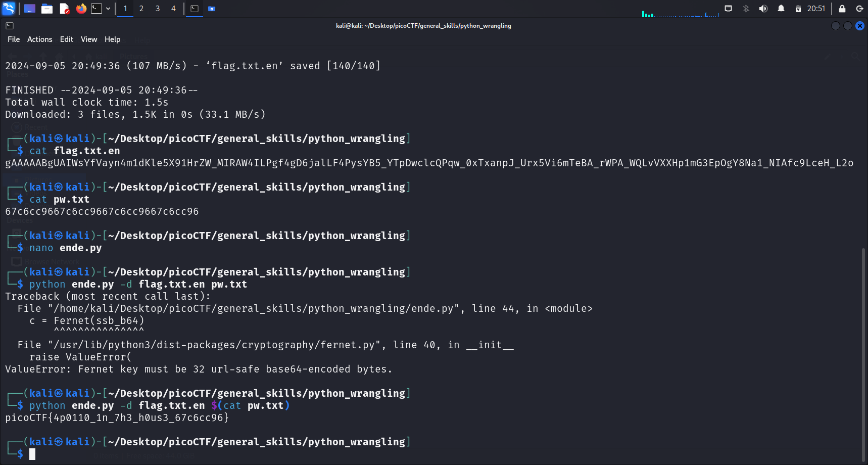The width and height of the screenshot is (868, 465).
Task: Click the terminal vertical scrollbar
Action: pyautogui.click(x=863, y=354)
